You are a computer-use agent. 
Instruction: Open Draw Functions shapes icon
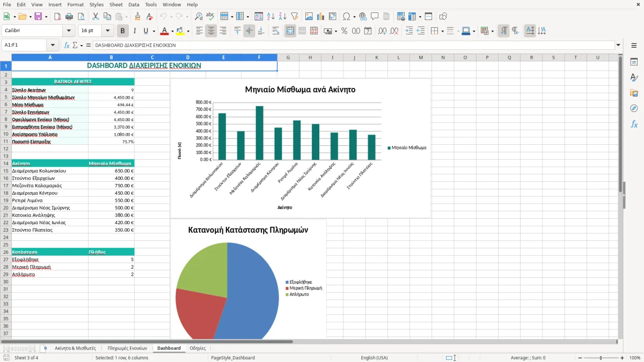pyautogui.click(x=443, y=17)
